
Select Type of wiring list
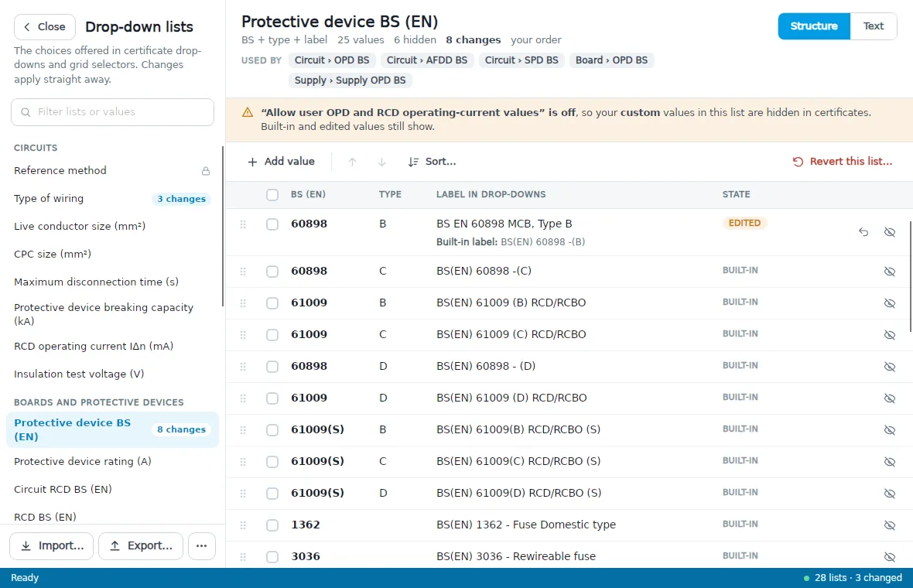point(112,199)
